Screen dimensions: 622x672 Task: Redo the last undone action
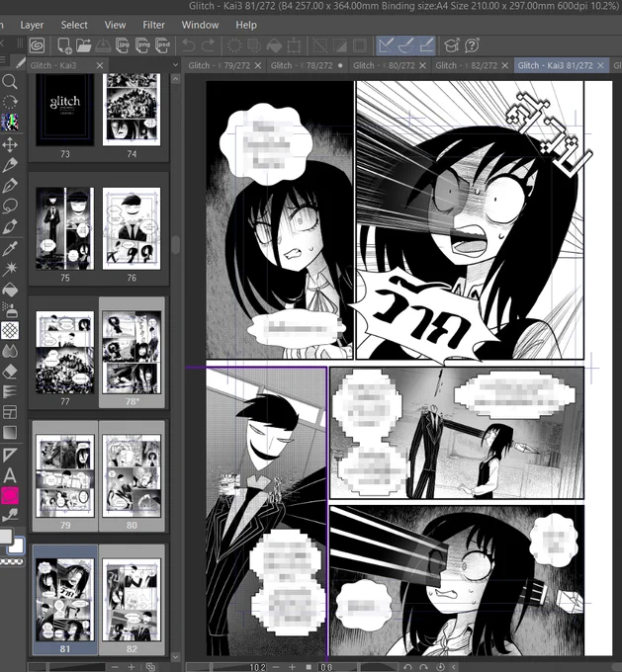[x=209, y=45]
